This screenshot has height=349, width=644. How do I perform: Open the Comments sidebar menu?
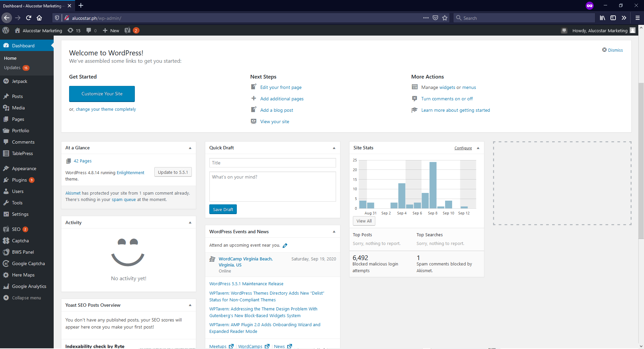coord(27,142)
